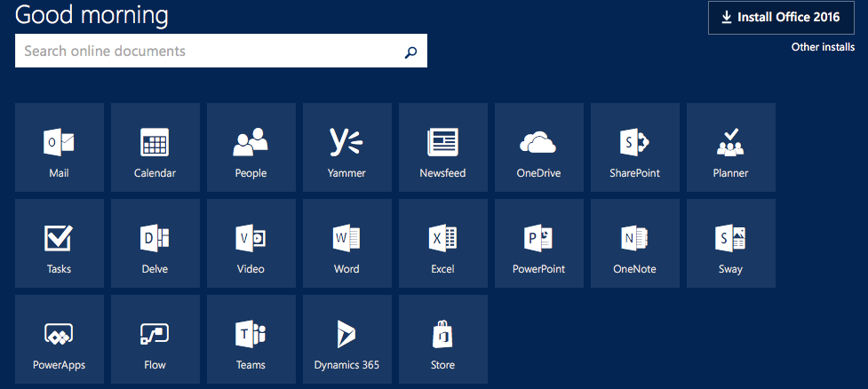Open the Tasks checkmark tile
This screenshot has width=868, height=389.
click(60, 243)
